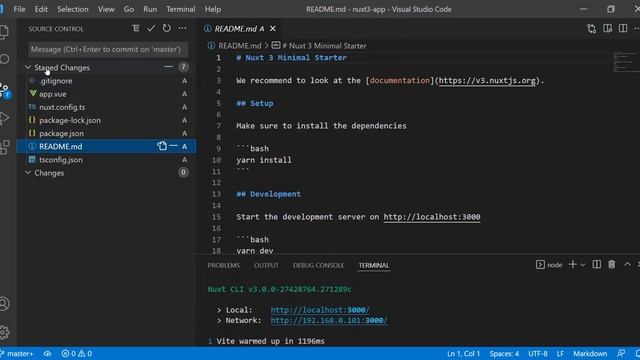Split editor right icon
Viewport: 640px width, 360px height.
pos(623,29)
